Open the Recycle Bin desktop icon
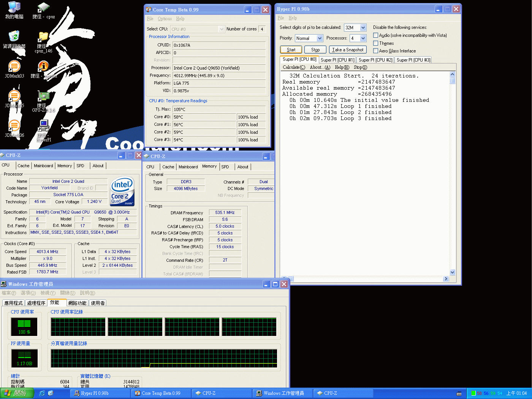The width and height of the screenshot is (532, 399). click(x=14, y=37)
